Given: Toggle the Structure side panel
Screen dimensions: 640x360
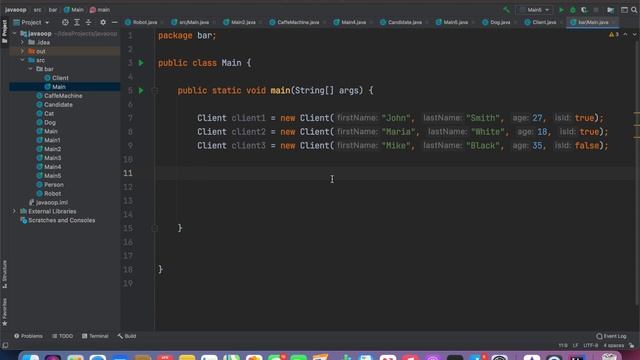Looking at the screenshot, I should (4, 275).
